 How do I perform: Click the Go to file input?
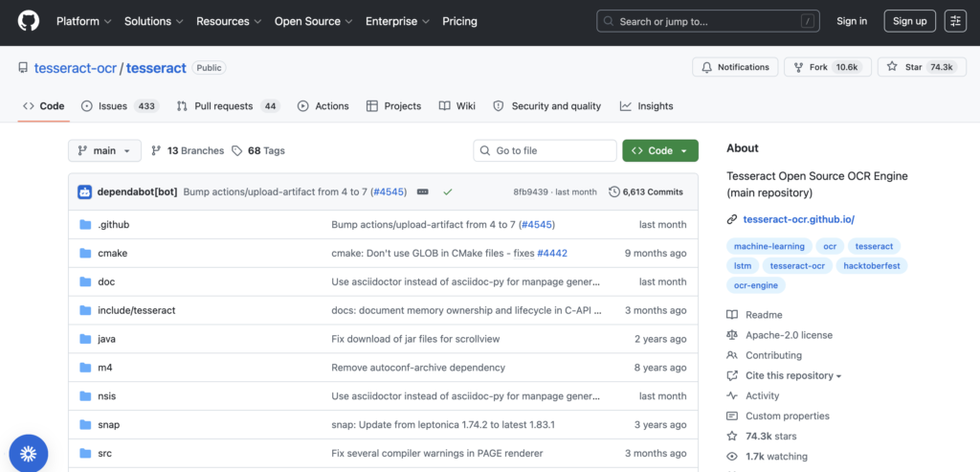(545, 150)
